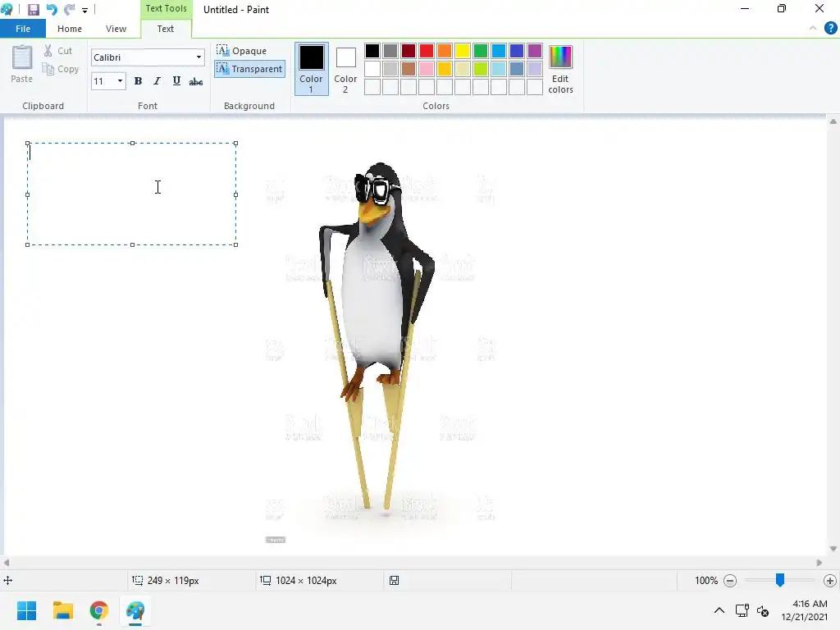Open the Calibri font family dropdown

199,57
